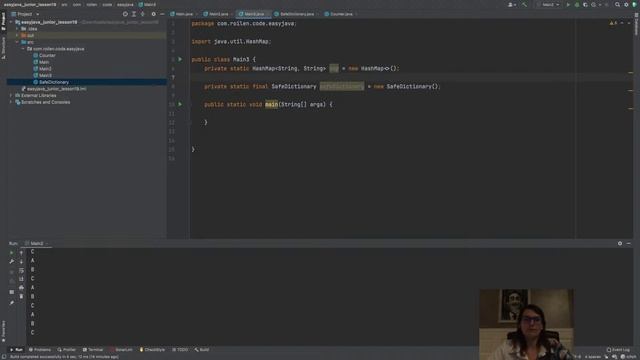
Task: Toggle the Project side tool tab
Action: [x=3, y=22]
